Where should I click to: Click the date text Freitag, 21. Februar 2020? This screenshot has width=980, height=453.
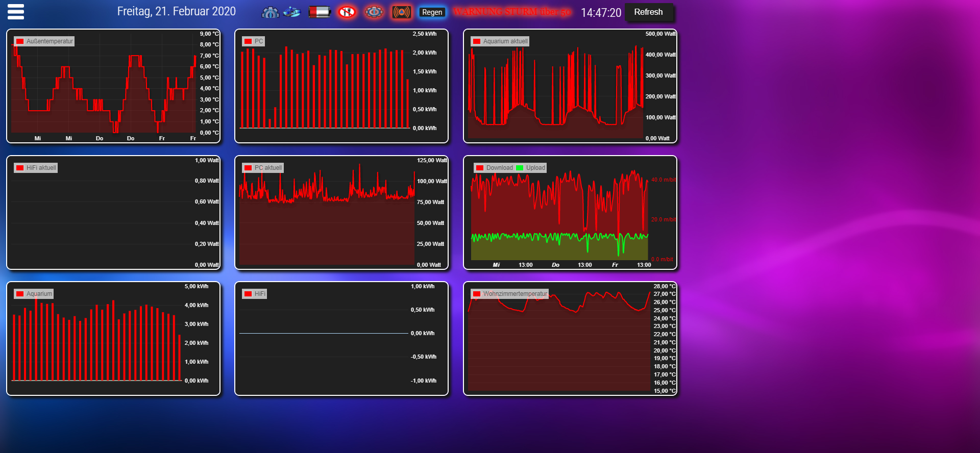[176, 11]
